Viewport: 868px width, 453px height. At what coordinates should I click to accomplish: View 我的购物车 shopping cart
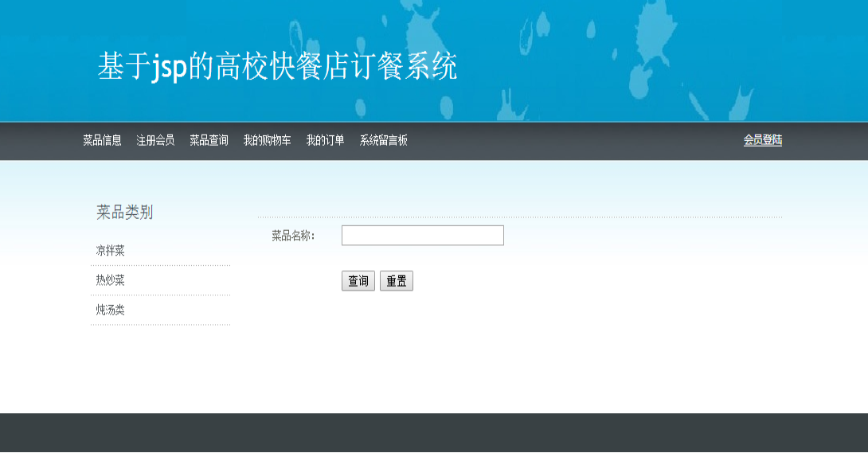267,140
